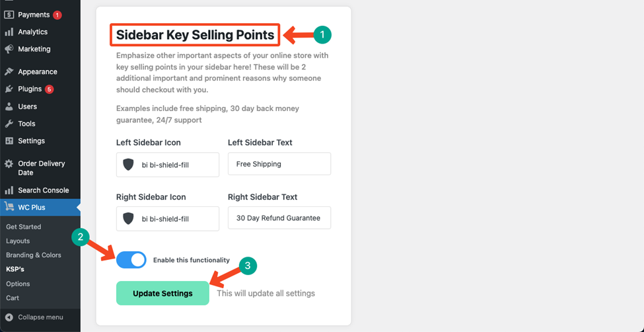The height and width of the screenshot is (332, 644).
Task: Click the Payments dollar icon in sidebar
Action: pos(9,15)
